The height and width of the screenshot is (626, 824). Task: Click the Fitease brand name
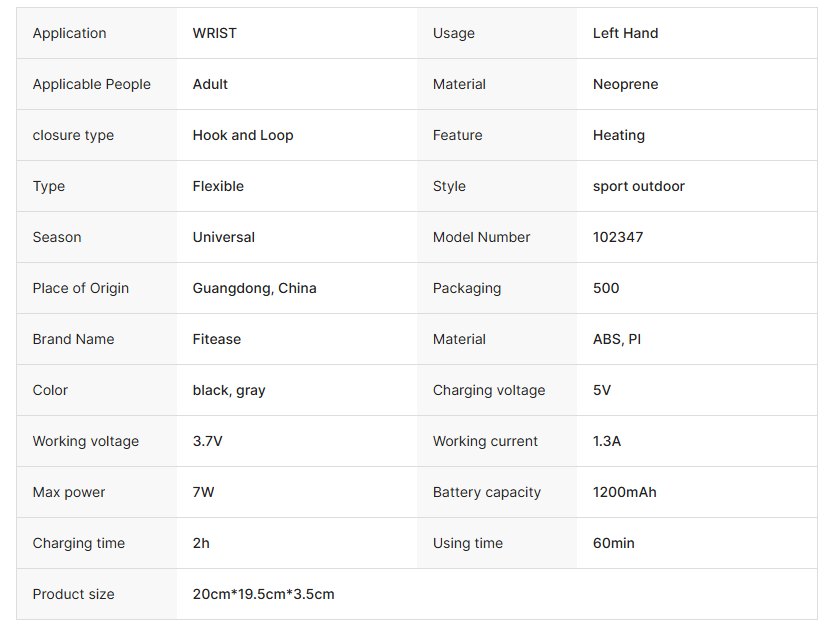[x=216, y=339]
